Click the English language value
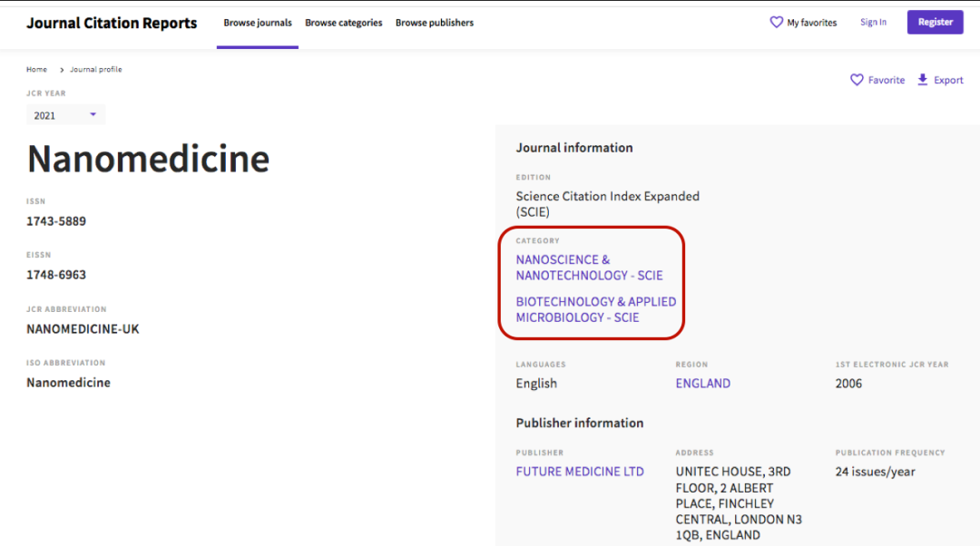980x546 pixels. pyautogui.click(x=536, y=384)
